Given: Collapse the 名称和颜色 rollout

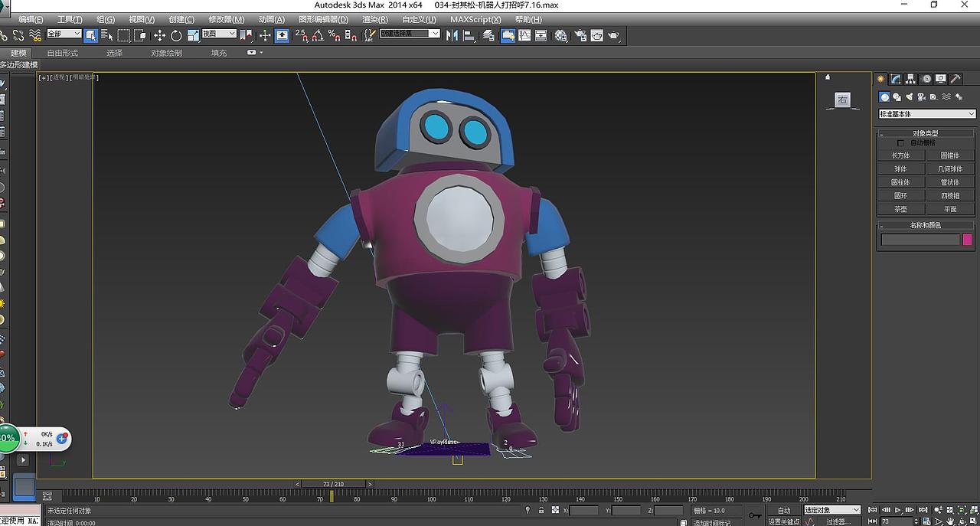Looking at the screenshot, I should pyautogui.click(x=926, y=225).
